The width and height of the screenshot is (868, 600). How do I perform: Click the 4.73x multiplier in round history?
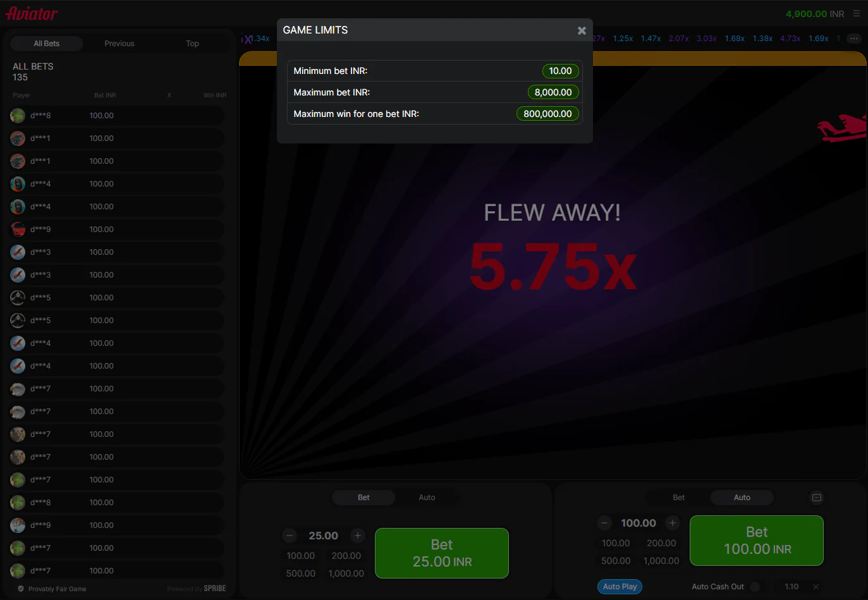point(790,39)
